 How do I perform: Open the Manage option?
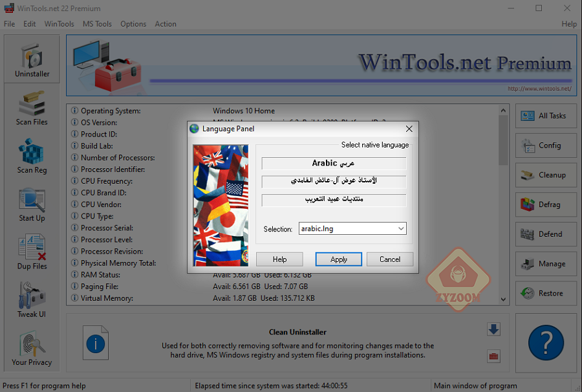[x=546, y=264]
